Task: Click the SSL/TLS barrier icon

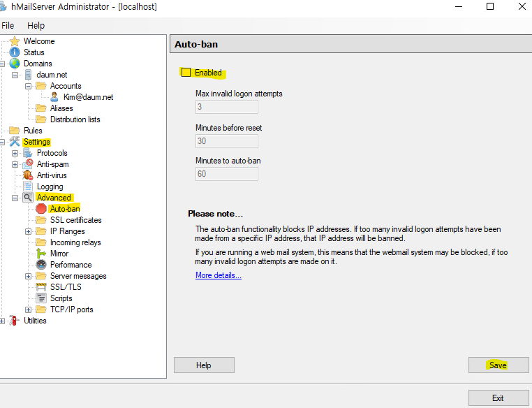Action: click(x=41, y=287)
